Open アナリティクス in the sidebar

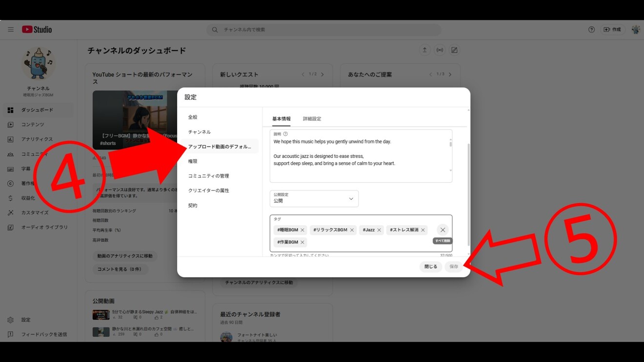(38, 139)
